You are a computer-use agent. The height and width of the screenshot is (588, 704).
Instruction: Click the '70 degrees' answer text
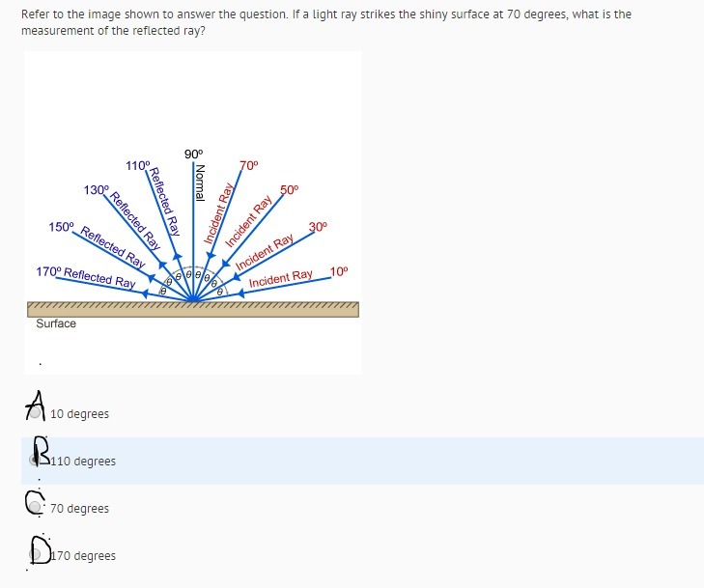pos(79,509)
